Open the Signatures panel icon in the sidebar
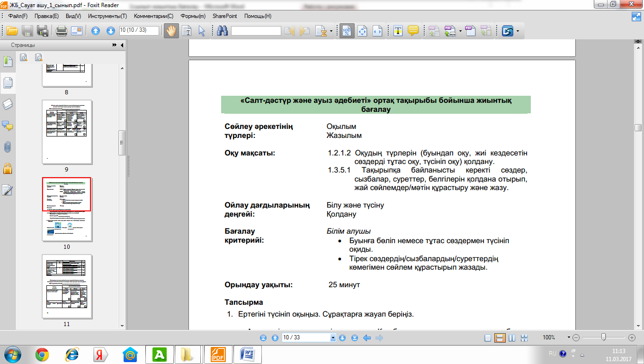This screenshot has height=364, width=644. pyautogui.click(x=8, y=190)
